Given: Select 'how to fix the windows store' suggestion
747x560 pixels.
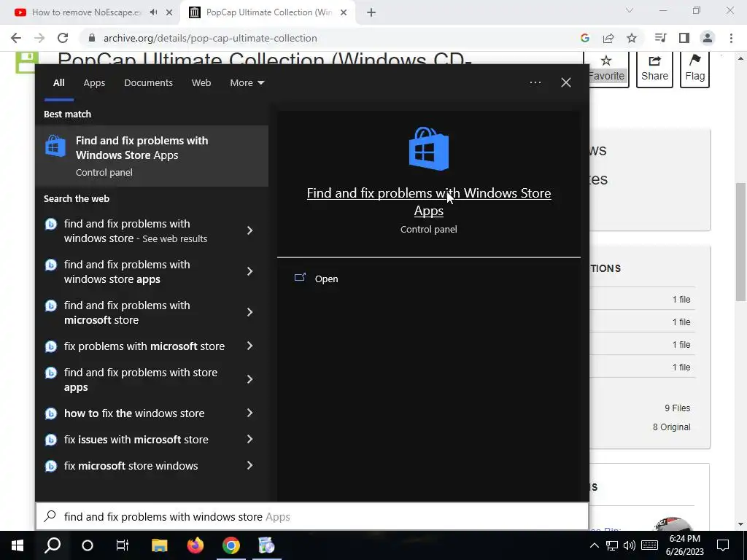Looking at the screenshot, I should pos(134,413).
